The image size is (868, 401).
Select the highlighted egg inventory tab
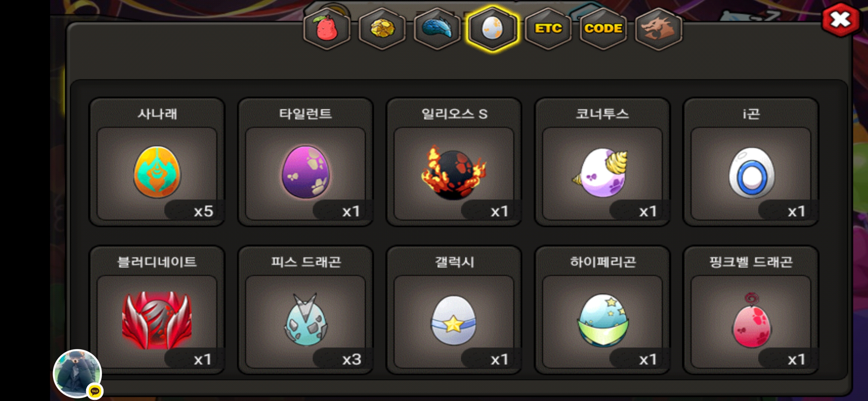(x=492, y=29)
